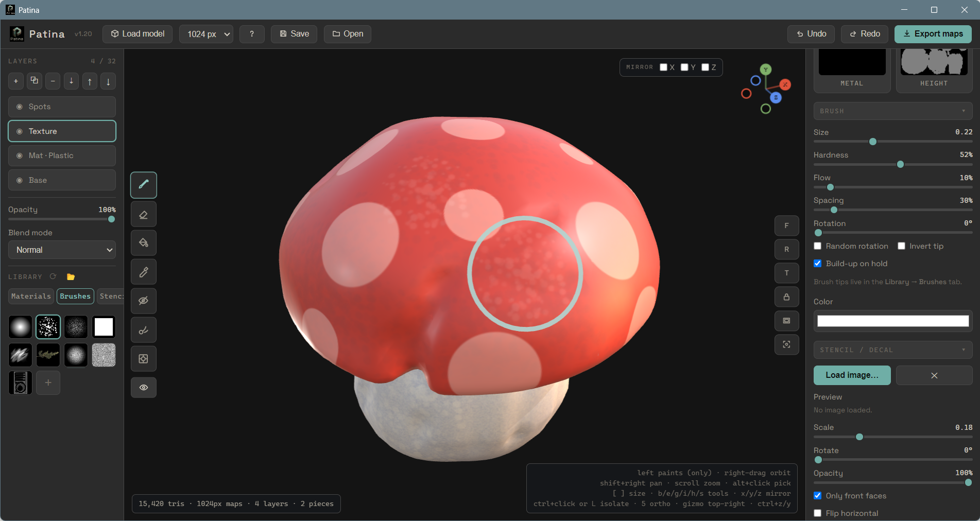
Task: Refresh the library
Action: [53, 276]
